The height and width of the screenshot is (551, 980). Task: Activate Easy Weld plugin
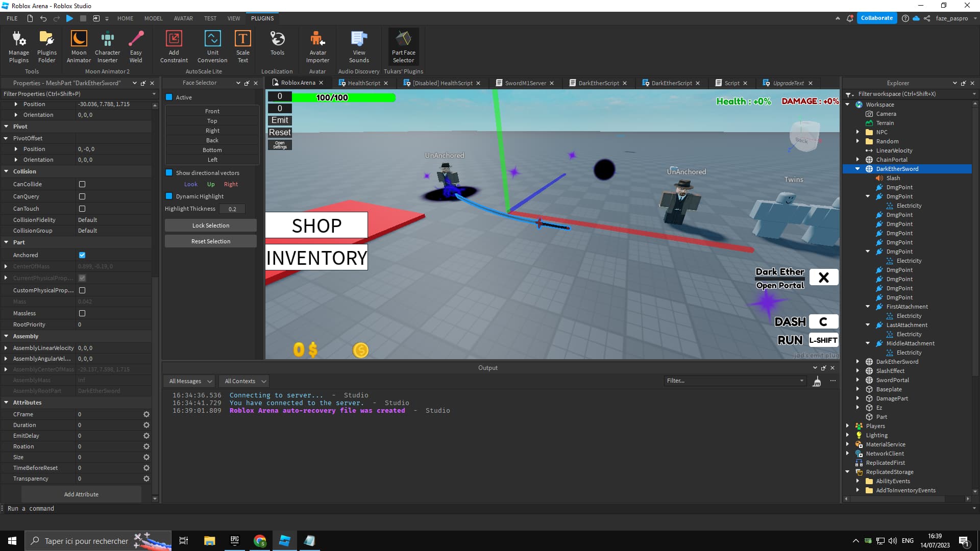pos(136,46)
